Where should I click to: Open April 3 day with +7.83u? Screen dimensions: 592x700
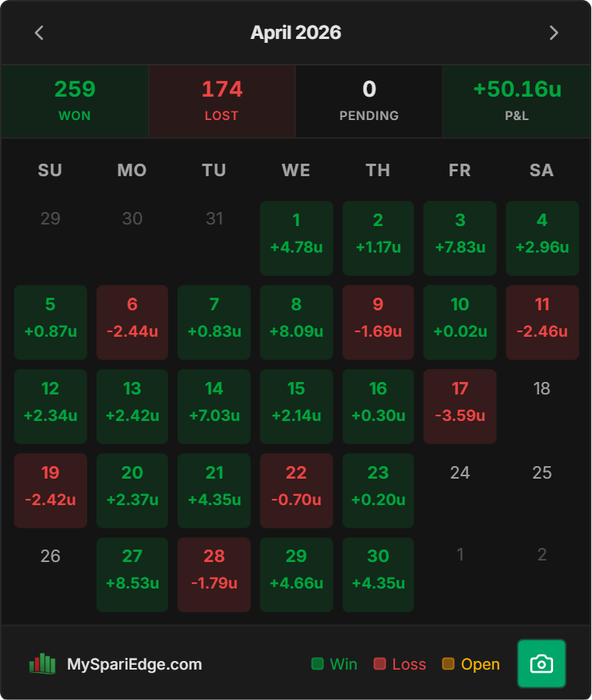pos(460,239)
